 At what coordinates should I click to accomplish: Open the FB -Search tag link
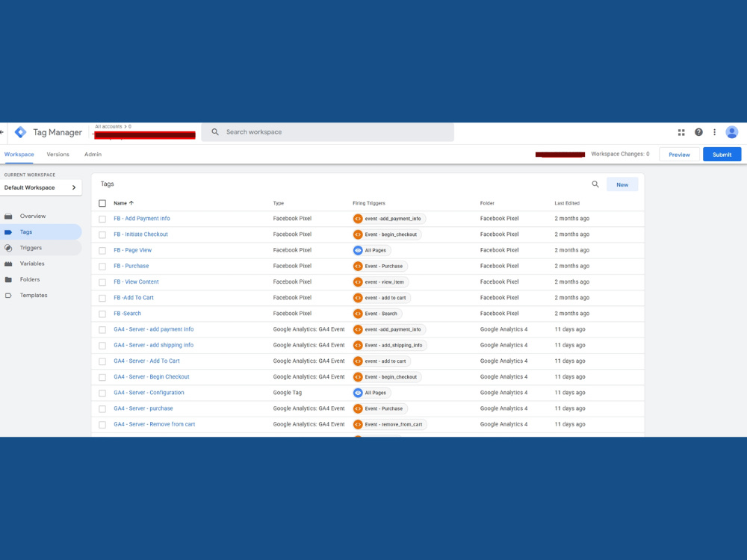coord(127,314)
